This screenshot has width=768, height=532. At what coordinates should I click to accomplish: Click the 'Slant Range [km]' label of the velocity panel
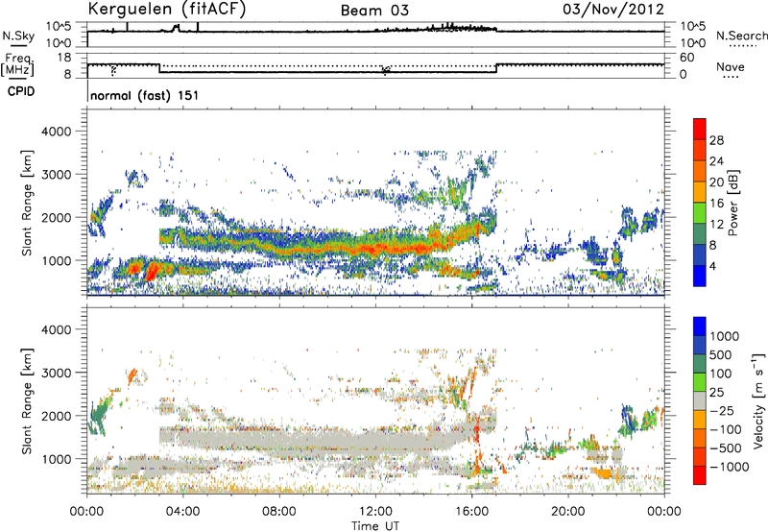27,400
